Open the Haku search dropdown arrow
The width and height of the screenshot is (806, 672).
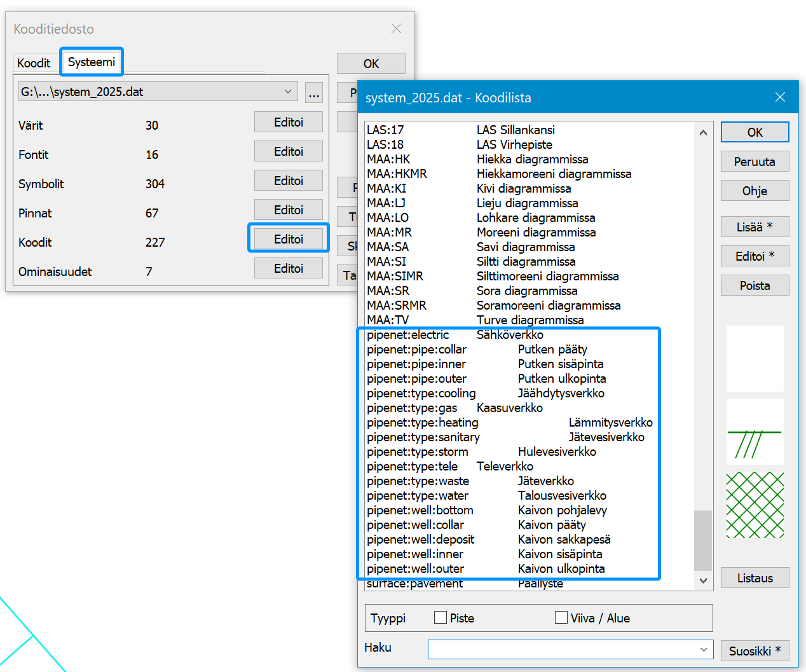(x=704, y=649)
